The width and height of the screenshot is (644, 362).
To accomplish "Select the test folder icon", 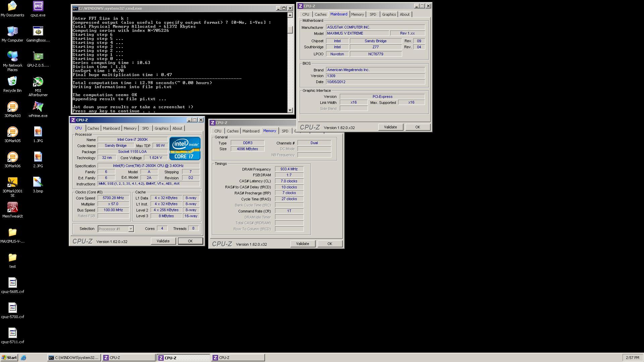I will (12, 260).
